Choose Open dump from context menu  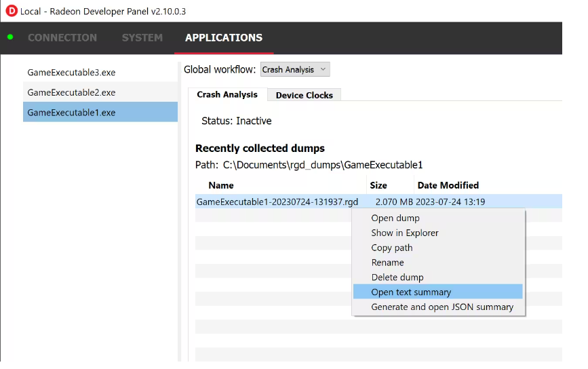pos(395,218)
